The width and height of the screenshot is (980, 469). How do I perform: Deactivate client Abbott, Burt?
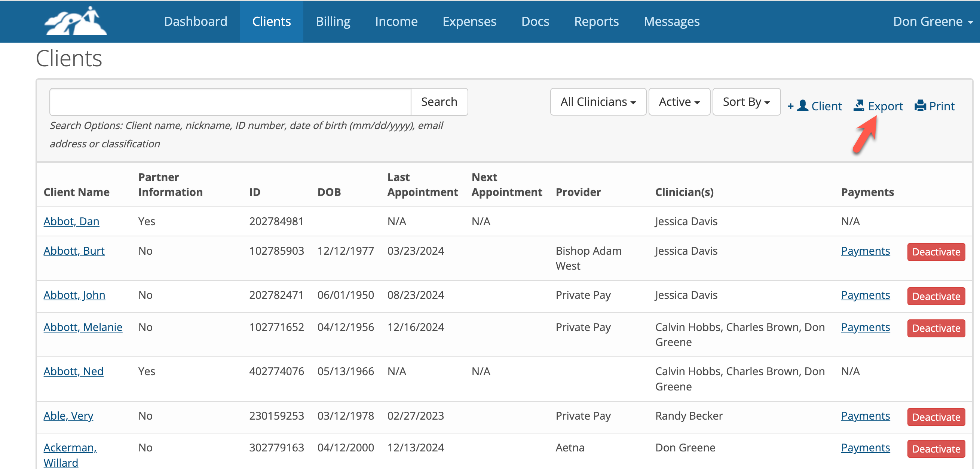tap(936, 252)
